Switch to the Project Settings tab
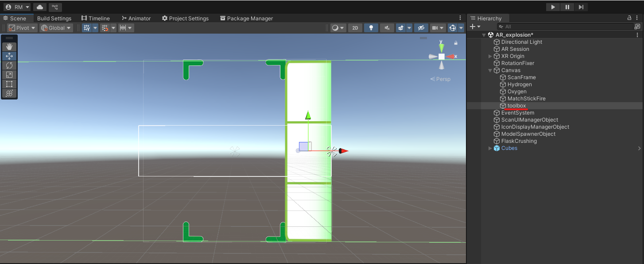 tap(185, 18)
